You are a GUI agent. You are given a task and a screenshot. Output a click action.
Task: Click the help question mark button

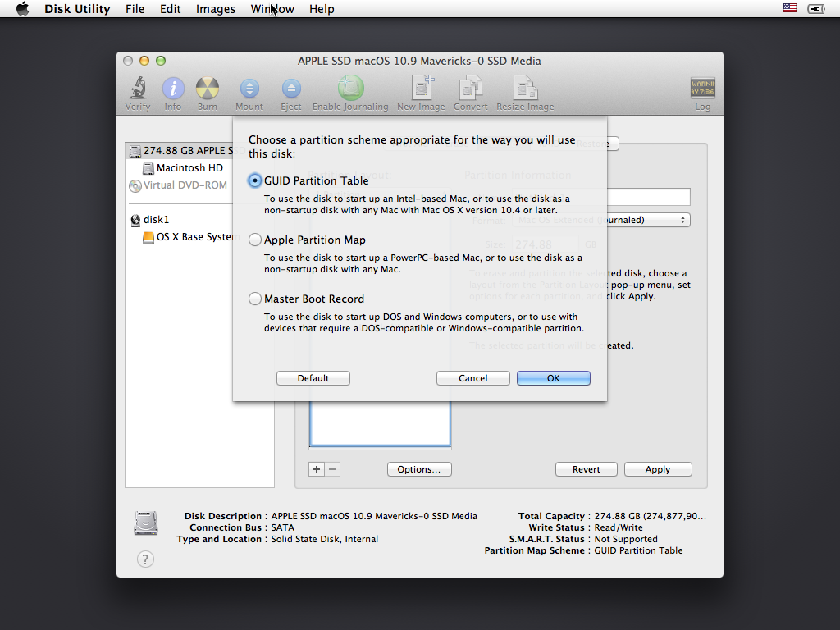tap(145, 559)
